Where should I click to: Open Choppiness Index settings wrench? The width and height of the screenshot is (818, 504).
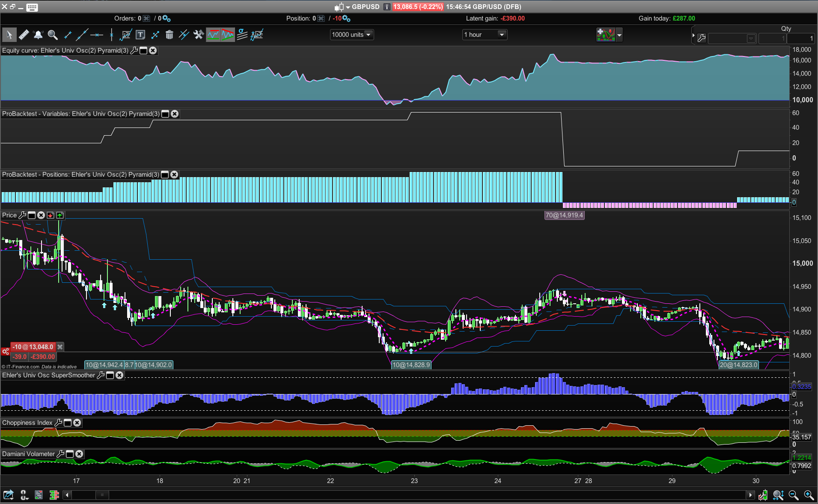click(58, 423)
